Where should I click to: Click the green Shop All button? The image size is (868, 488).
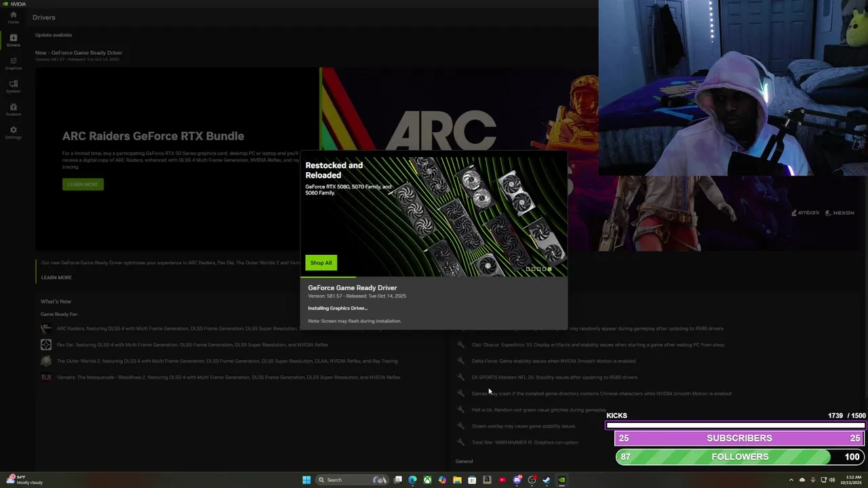click(x=321, y=263)
